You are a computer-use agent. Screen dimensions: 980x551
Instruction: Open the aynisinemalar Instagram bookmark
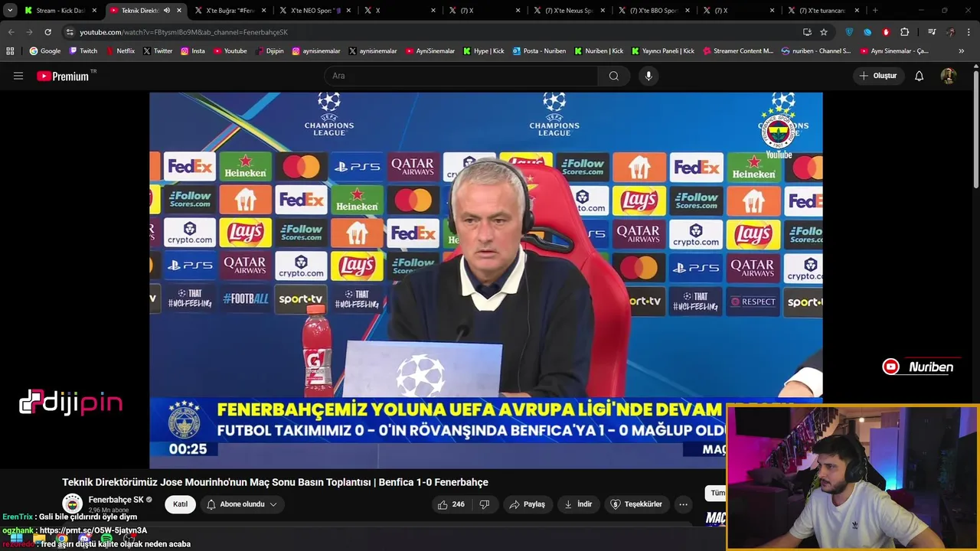pyautogui.click(x=316, y=51)
